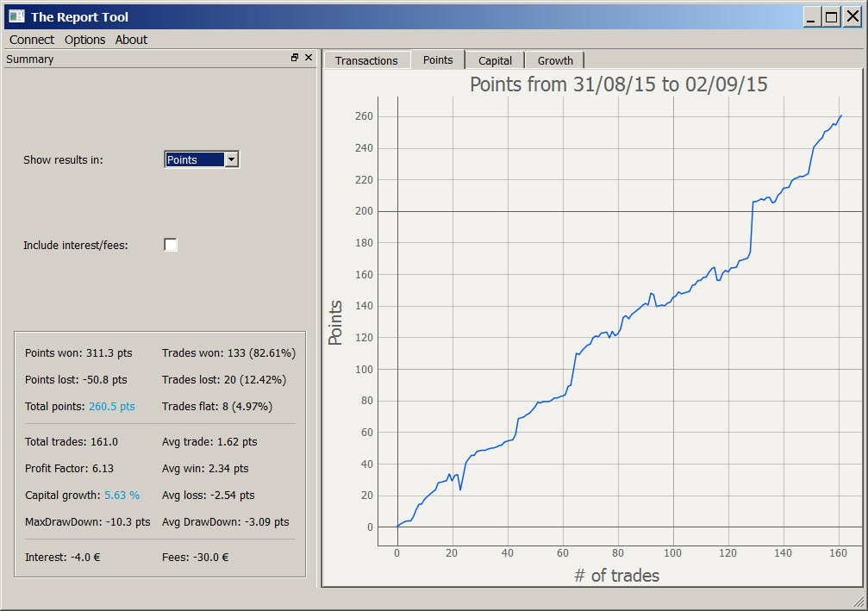Image resolution: width=868 pixels, height=611 pixels.
Task: Click the Interest: -4.0 € text
Action: (63, 557)
